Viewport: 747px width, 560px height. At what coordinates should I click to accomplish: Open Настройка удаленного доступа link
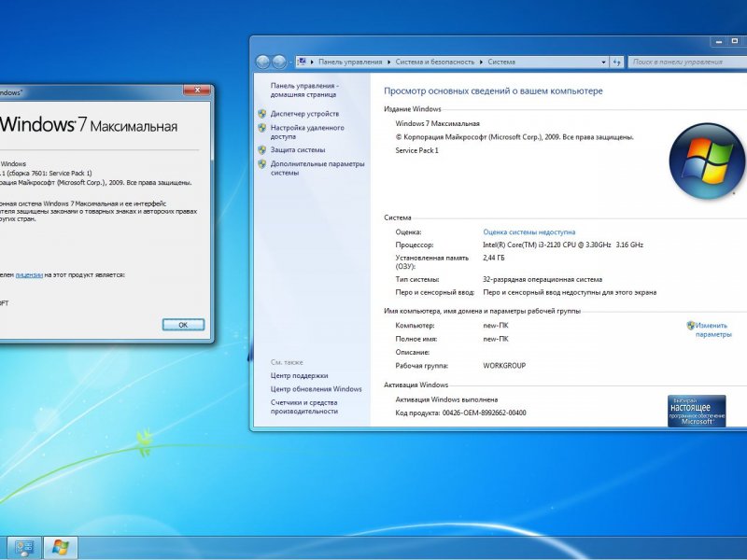307,132
